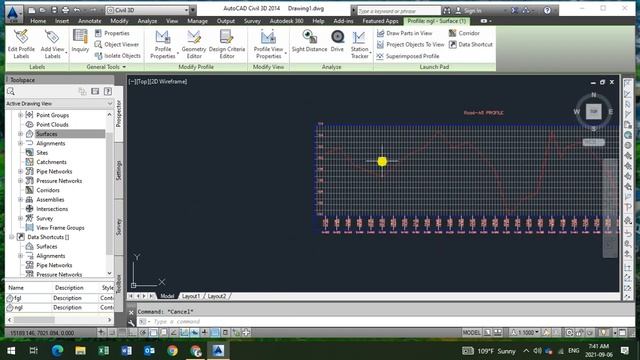Open the Home ribbon tab
This screenshot has height=360, width=640.
(x=38, y=21)
